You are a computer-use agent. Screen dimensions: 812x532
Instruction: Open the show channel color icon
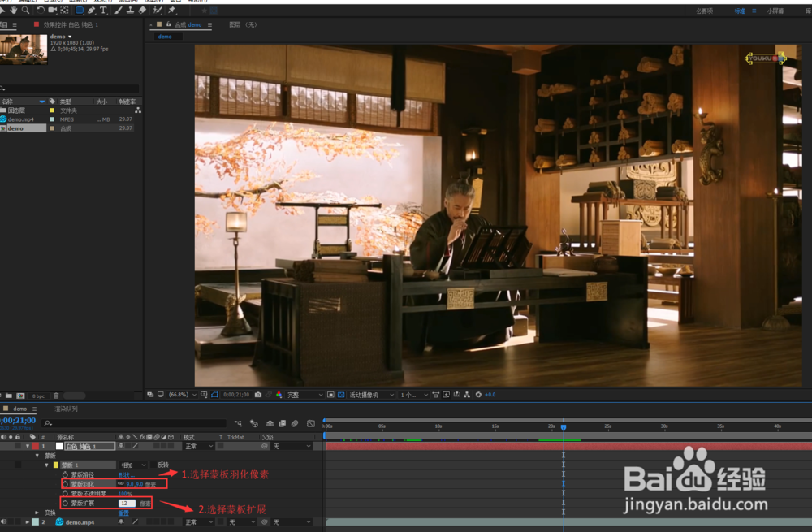pyautogui.click(x=279, y=395)
